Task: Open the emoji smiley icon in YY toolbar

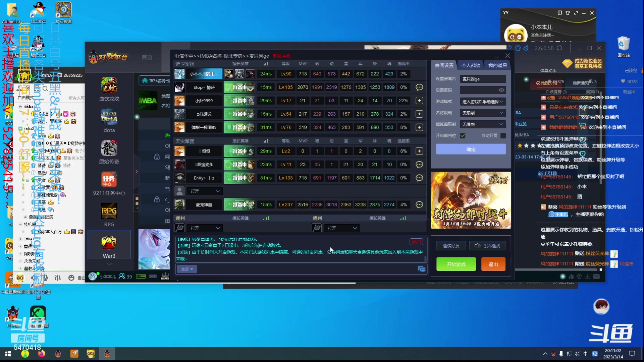Action: [x=71, y=278]
